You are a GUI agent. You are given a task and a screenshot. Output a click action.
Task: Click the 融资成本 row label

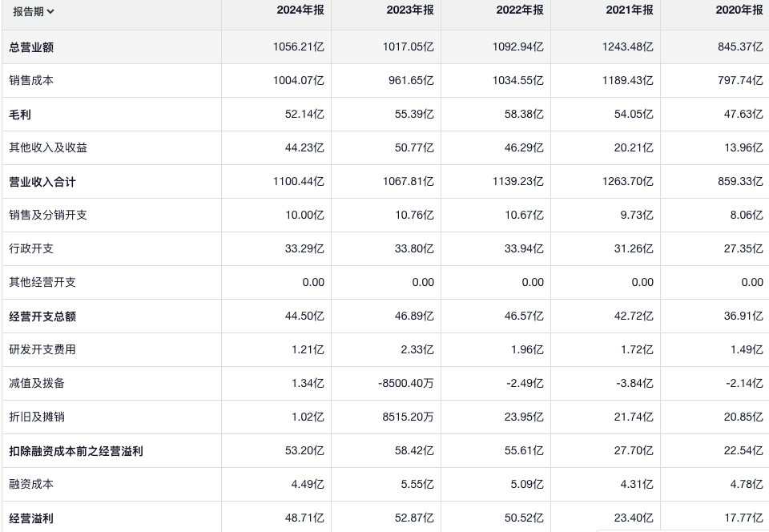32,485
